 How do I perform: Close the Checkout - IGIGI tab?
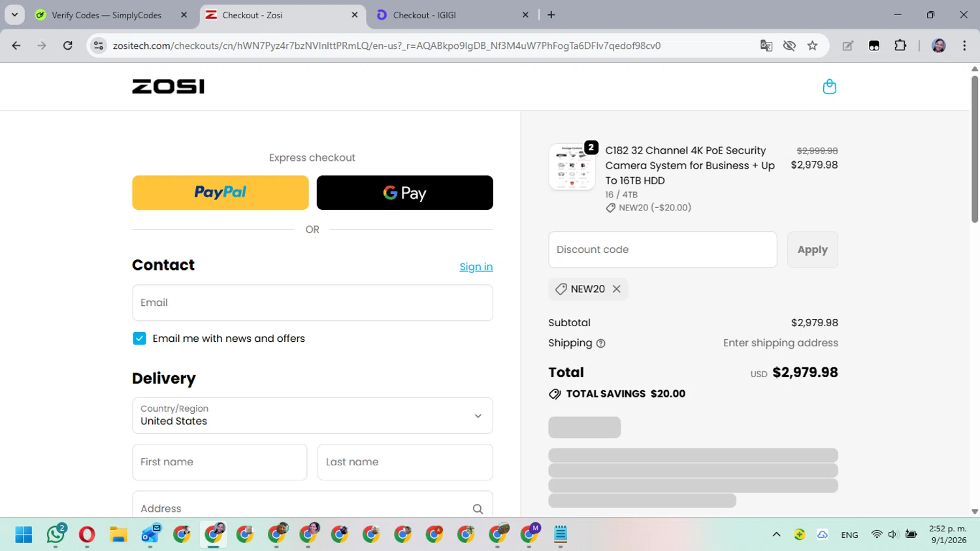[x=525, y=15]
